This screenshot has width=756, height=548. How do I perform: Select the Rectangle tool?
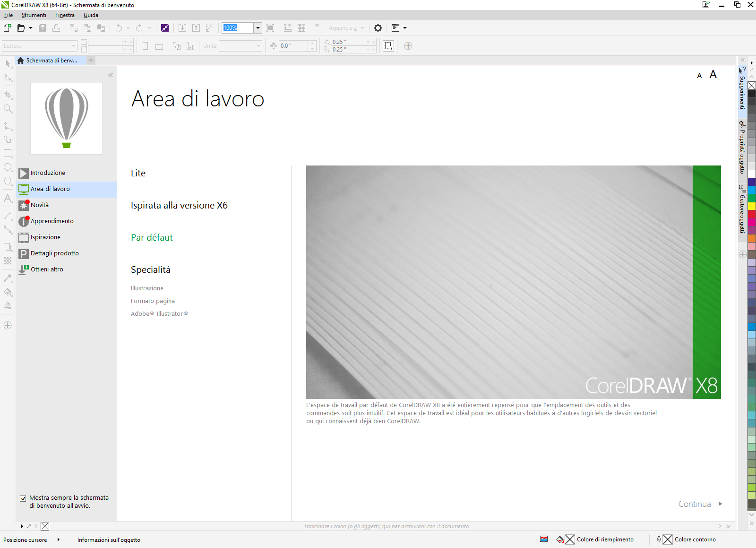coord(8,153)
